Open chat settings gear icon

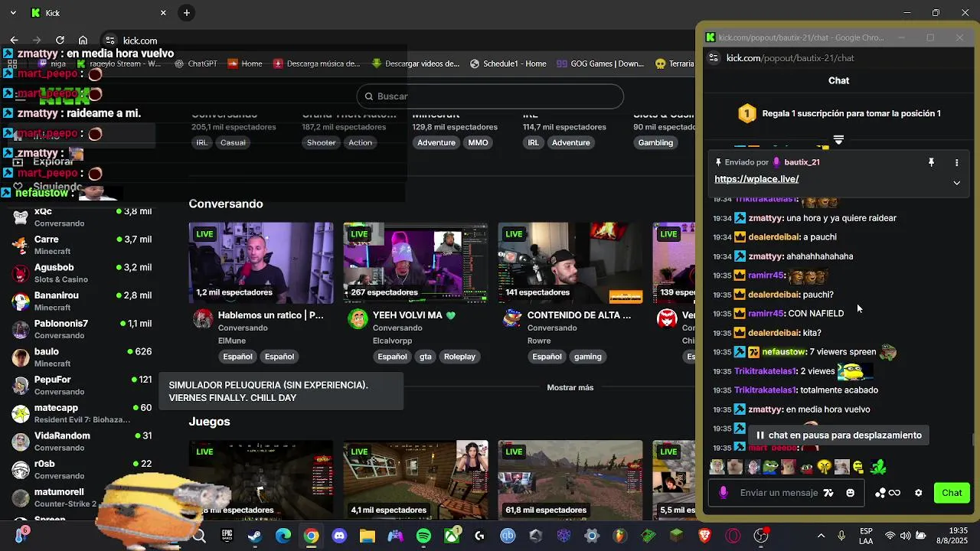[x=918, y=493]
